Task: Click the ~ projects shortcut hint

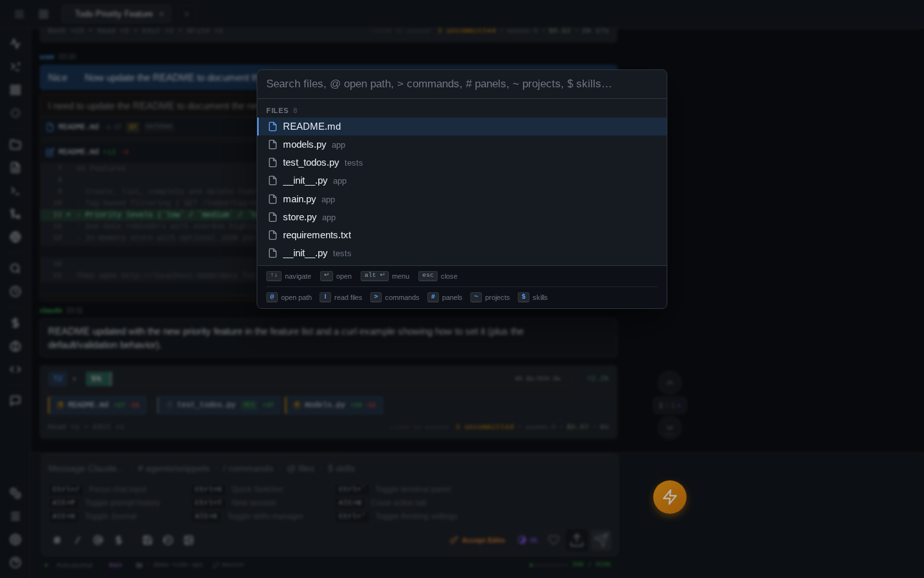Action: coord(490,297)
